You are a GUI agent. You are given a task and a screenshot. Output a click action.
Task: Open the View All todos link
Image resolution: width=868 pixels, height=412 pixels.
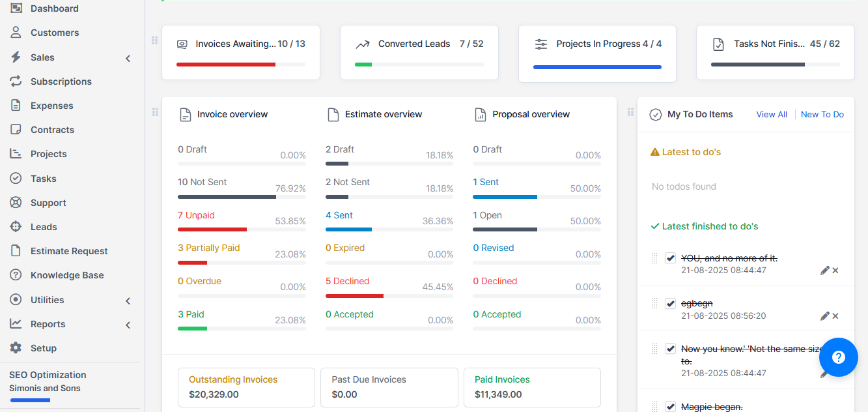(x=772, y=114)
